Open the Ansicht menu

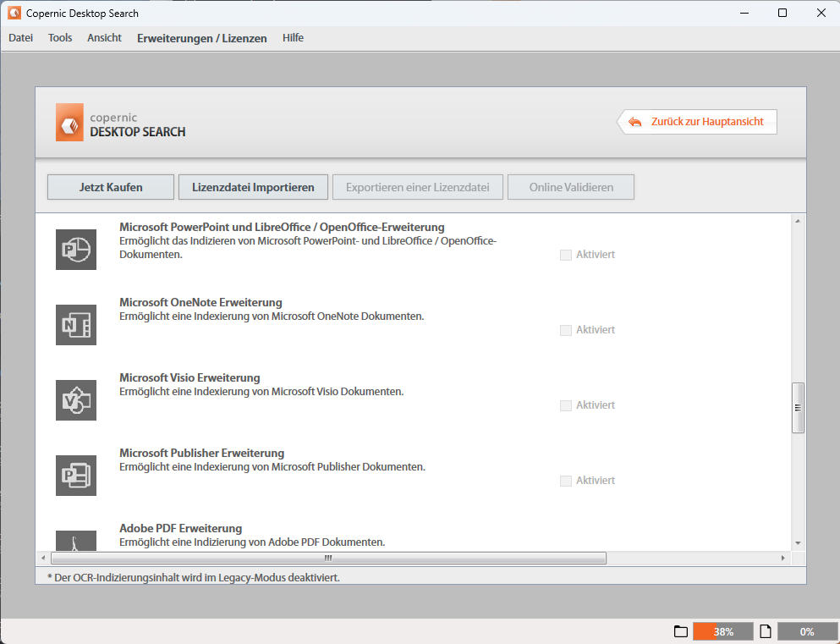pyautogui.click(x=104, y=37)
